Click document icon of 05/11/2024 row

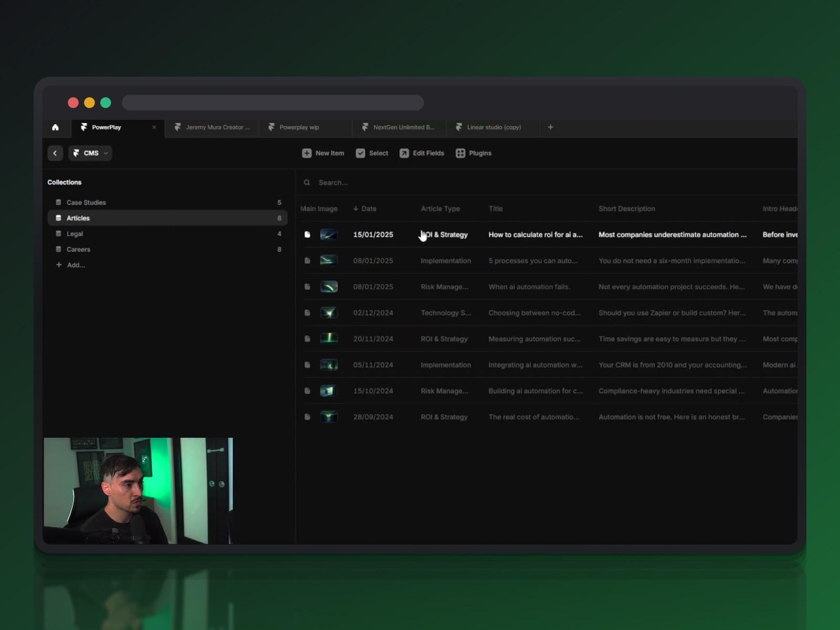pyautogui.click(x=307, y=365)
